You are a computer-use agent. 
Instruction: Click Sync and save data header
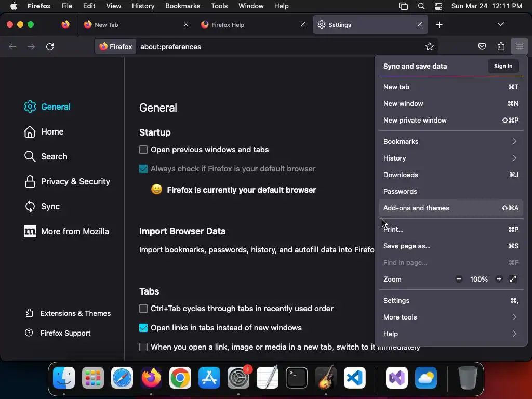pyautogui.click(x=415, y=66)
